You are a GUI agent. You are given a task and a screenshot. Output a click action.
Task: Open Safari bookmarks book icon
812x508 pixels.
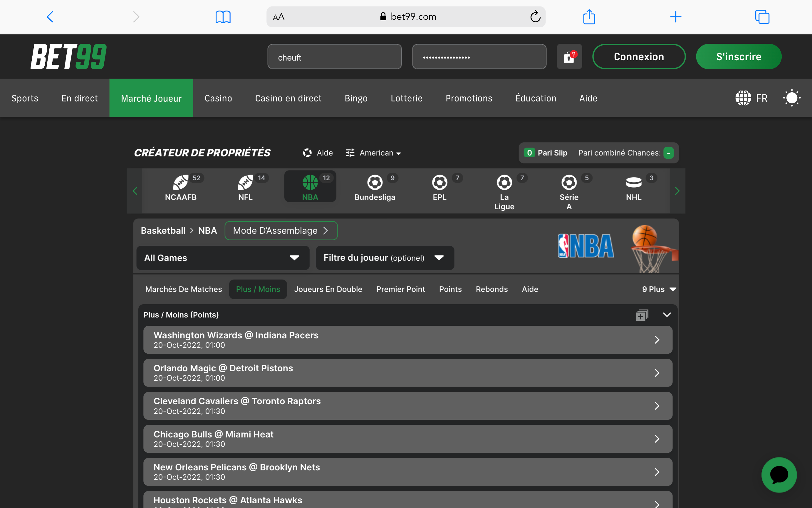point(223,17)
